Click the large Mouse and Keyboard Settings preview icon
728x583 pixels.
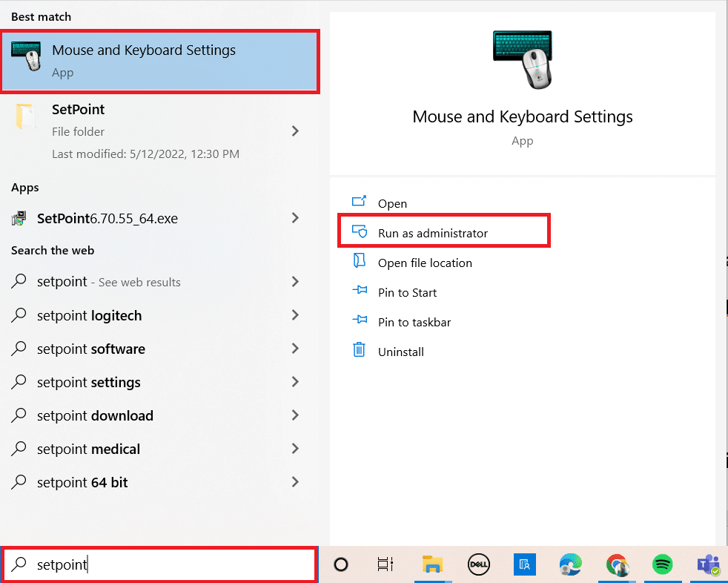[523, 60]
